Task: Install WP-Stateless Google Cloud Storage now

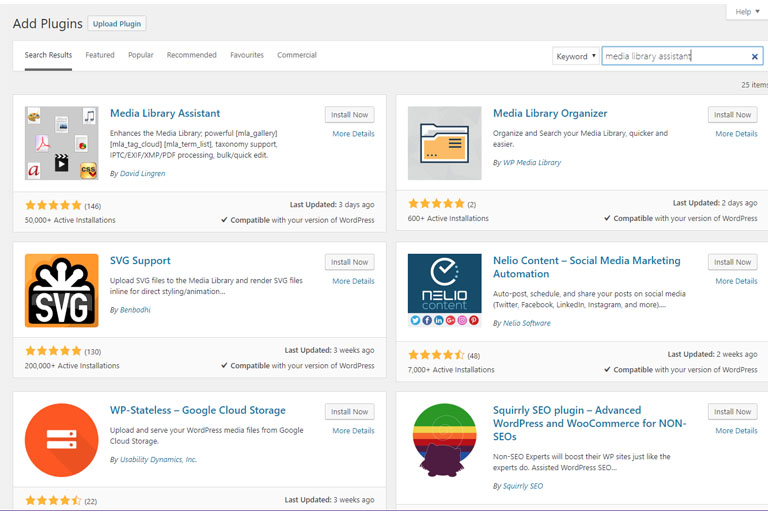Action: click(x=349, y=412)
